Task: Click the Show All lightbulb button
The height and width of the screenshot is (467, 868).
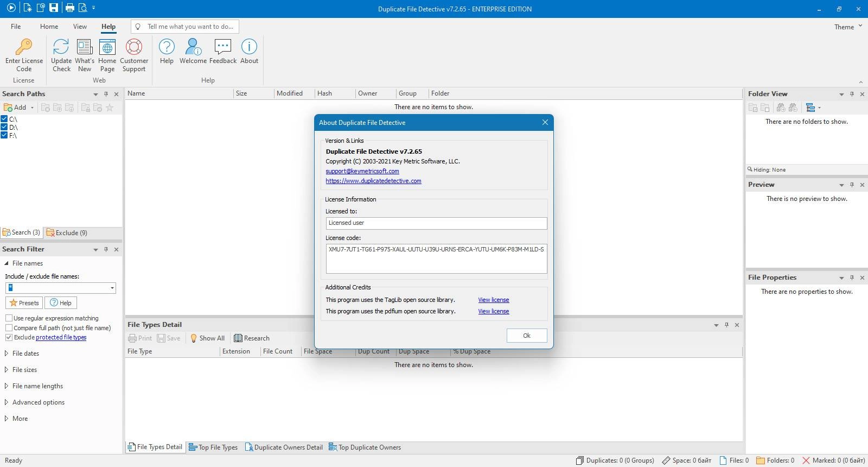Action: 207,338
